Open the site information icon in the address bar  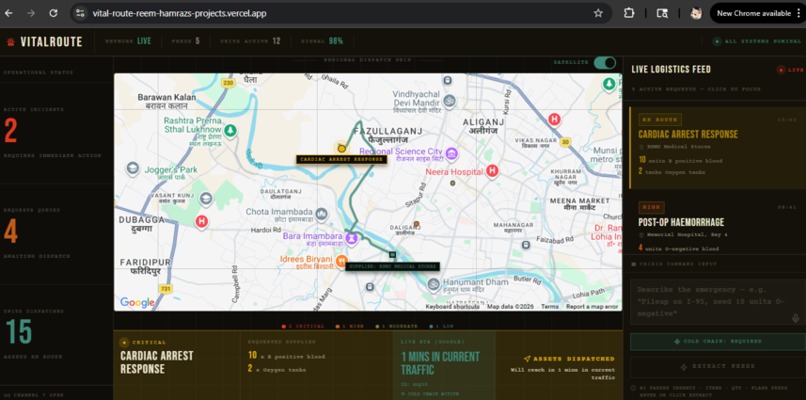tap(80, 13)
